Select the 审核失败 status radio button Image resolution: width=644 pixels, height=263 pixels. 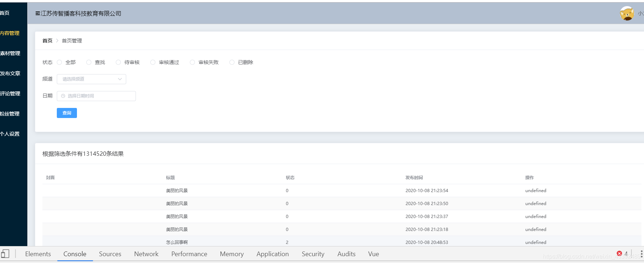tap(192, 62)
